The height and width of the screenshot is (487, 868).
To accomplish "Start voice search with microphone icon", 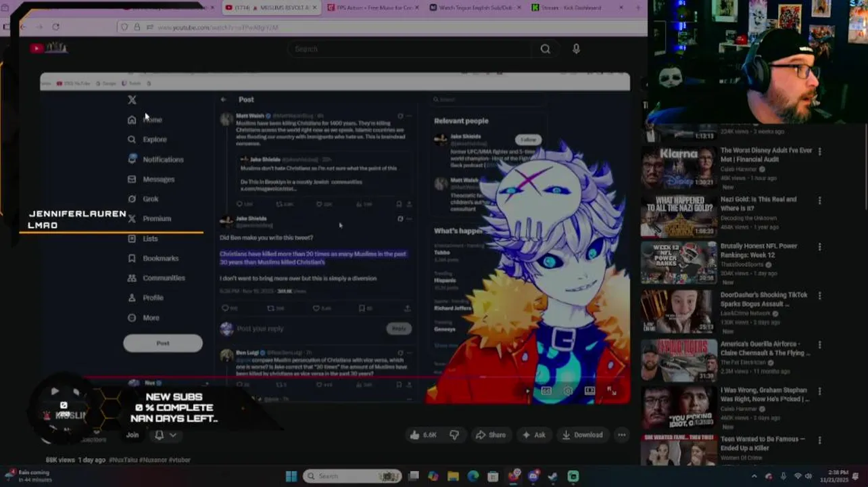I will [x=576, y=49].
